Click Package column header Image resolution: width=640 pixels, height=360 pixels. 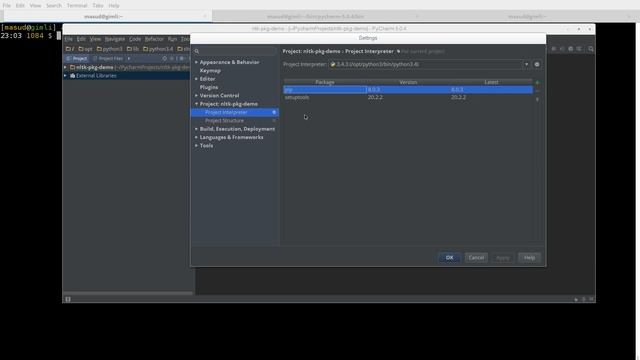pyautogui.click(x=325, y=82)
